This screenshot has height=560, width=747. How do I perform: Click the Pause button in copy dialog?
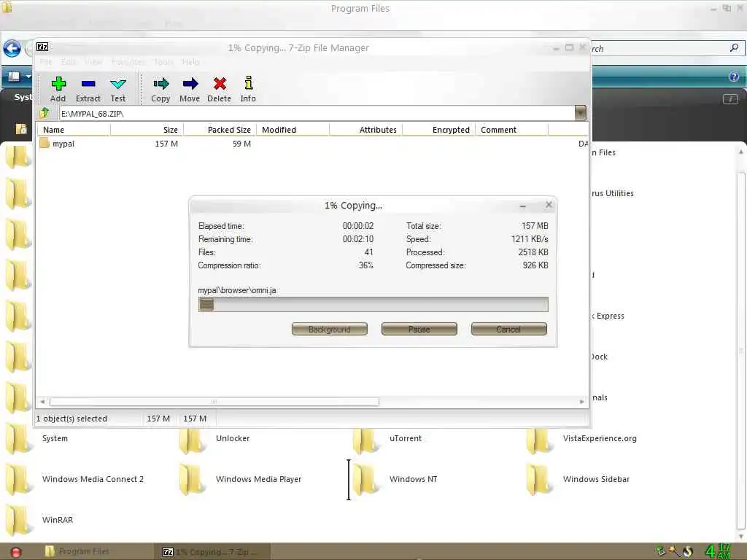click(x=419, y=329)
